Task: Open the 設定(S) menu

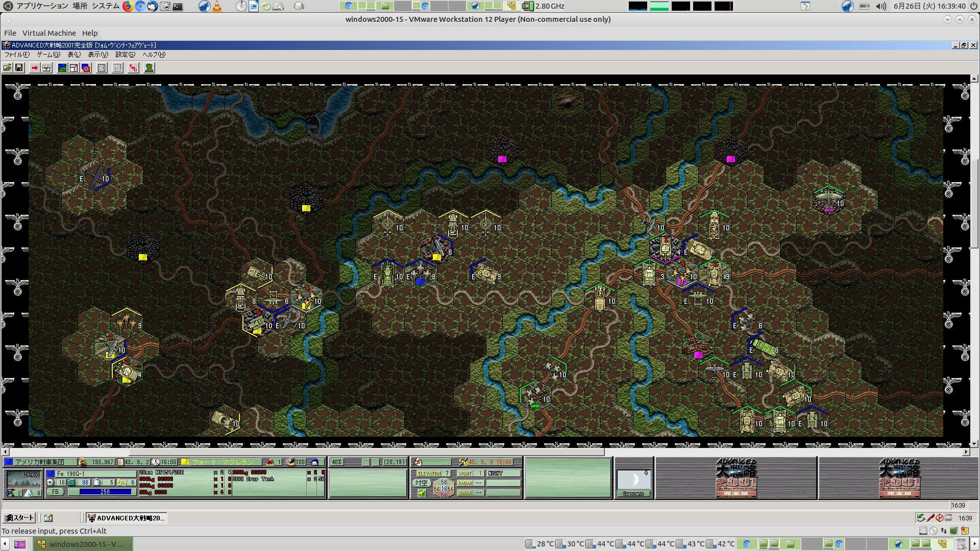Action: [125, 55]
